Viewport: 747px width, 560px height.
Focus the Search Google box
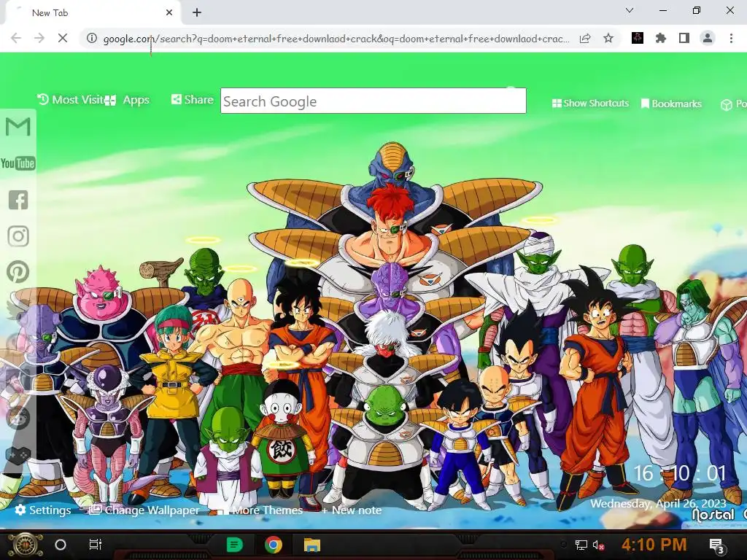coord(373,101)
